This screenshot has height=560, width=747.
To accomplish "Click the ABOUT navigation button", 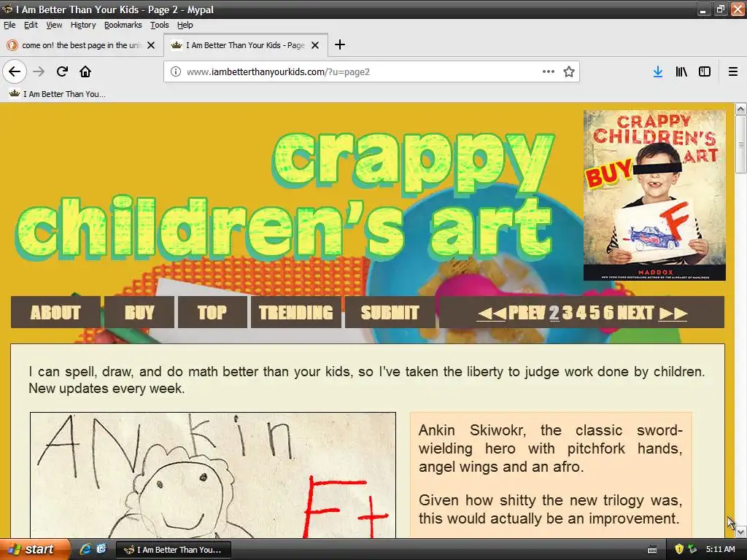I will coord(55,312).
